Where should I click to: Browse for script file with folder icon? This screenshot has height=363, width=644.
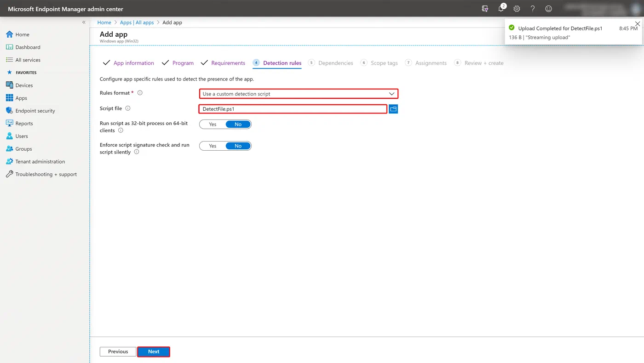pyautogui.click(x=393, y=109)
